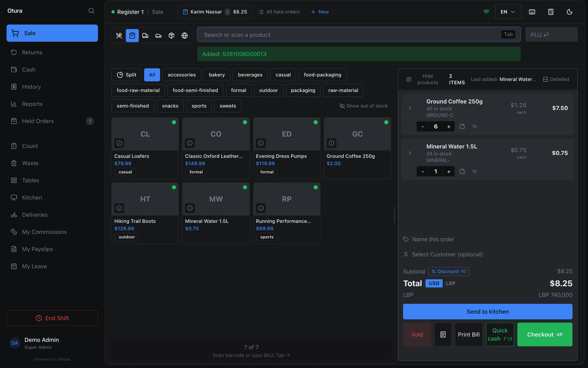
Task: Open the on-screen keyboard icon
Action: tap(532, 12)
